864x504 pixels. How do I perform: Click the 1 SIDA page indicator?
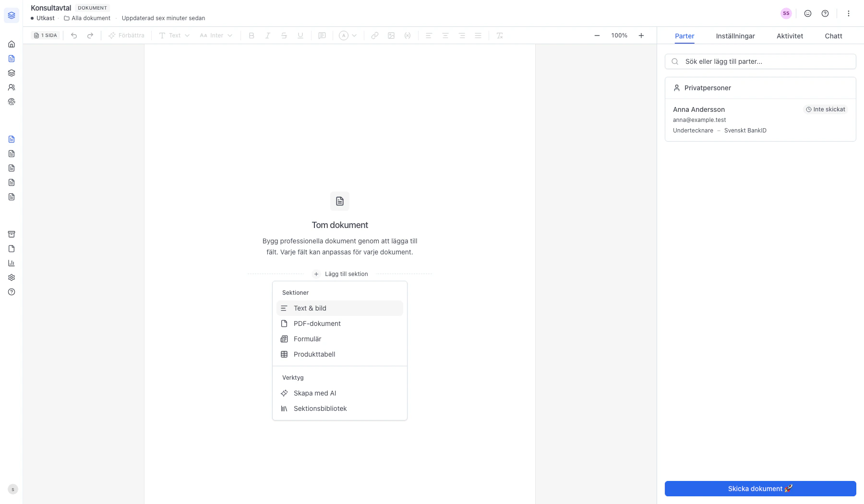46,36
